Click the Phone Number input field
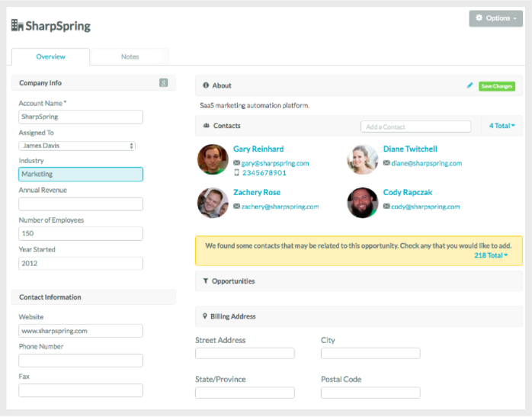This screenshot has height=417, width=532. click(81, 361)
